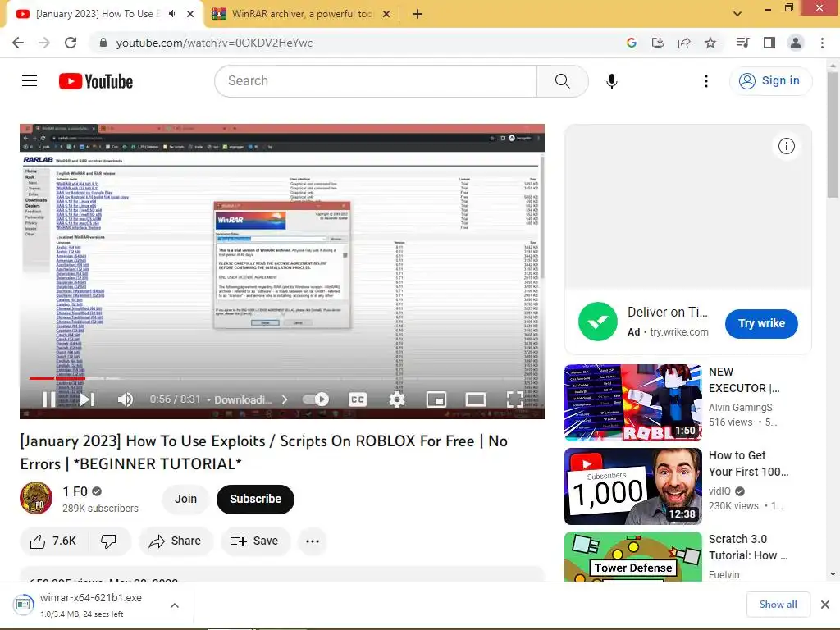Toggle closed captions CC
The width and height of the screenshot is (840, 630).
pyautogui.click(x=358, y=399)
